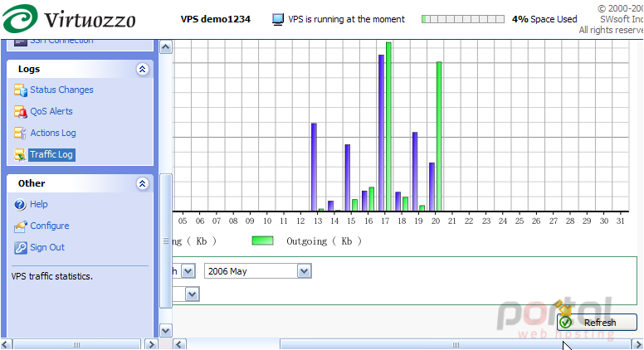Click the 'VPS traffic statistics.' description text
The height and width of the screenshot is (350, 644).
51,276
